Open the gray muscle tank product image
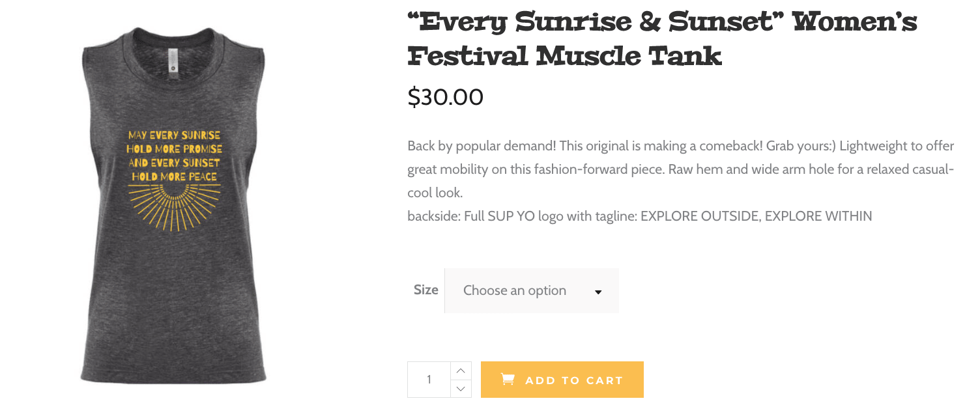This screenshot has height=418, width=980. (x=174, y=205)
